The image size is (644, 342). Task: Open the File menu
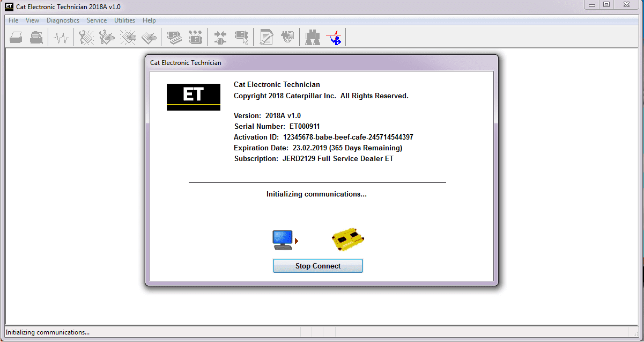pyautogui.click(x=13, y=20)
